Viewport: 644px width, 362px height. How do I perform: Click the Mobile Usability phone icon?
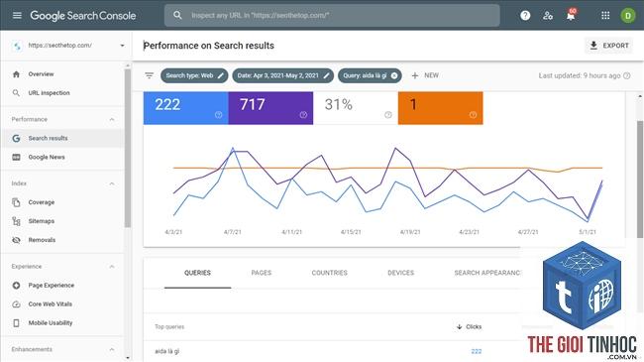pos(16,323)
